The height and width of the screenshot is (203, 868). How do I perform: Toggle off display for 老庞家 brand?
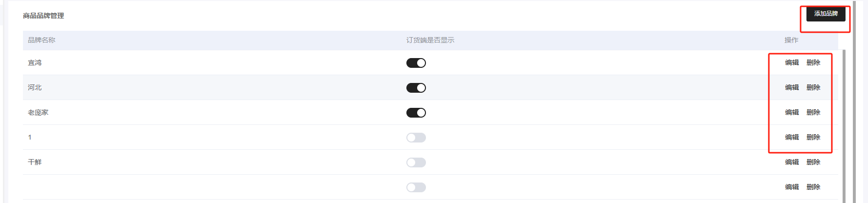point(416,113)
